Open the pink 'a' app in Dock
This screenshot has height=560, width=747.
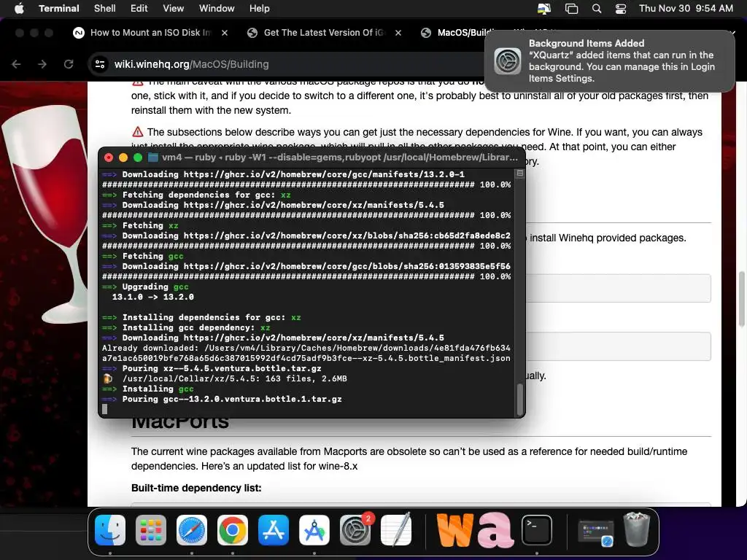point(496,529)
